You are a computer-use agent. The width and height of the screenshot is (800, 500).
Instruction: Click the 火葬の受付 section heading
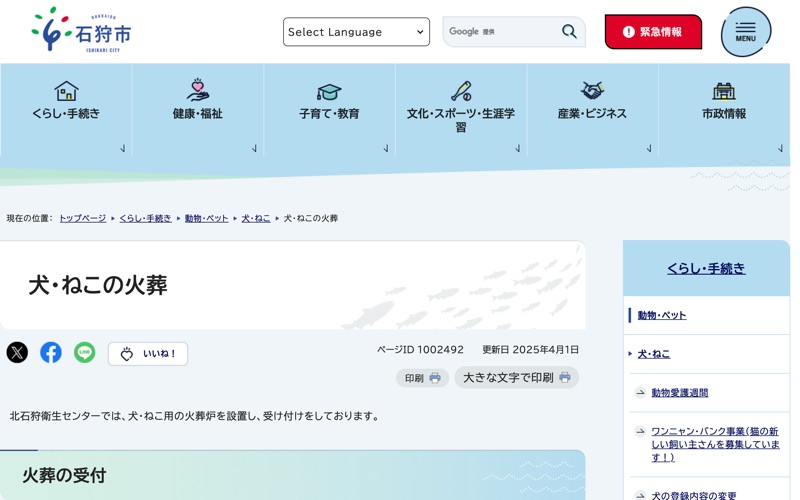pos(64,476)
